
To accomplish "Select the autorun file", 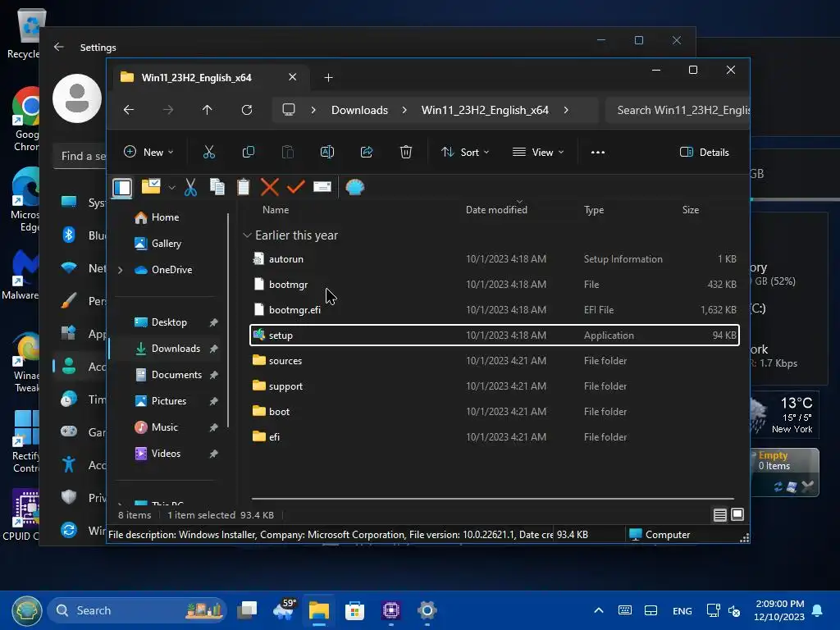I will click(x=494, y=258).
